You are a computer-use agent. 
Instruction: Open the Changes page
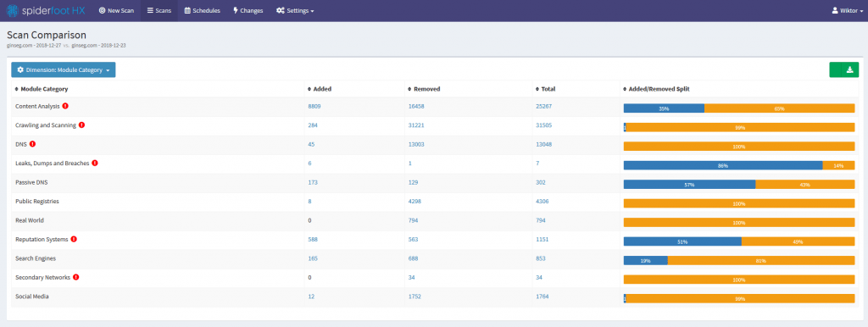coord(248,10)
